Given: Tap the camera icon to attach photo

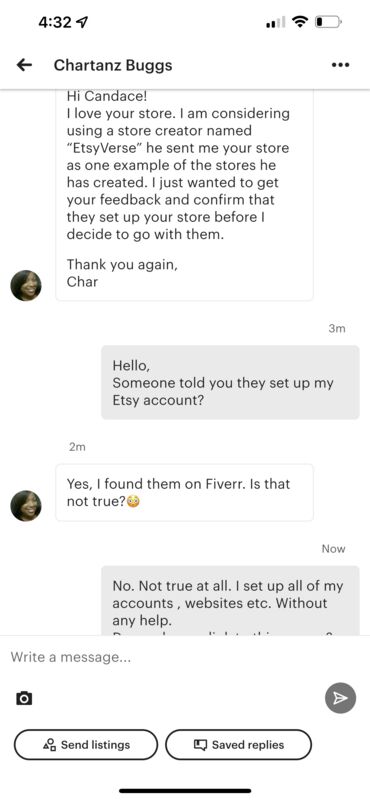Looking at the screenshot, I should coord(24,698).
